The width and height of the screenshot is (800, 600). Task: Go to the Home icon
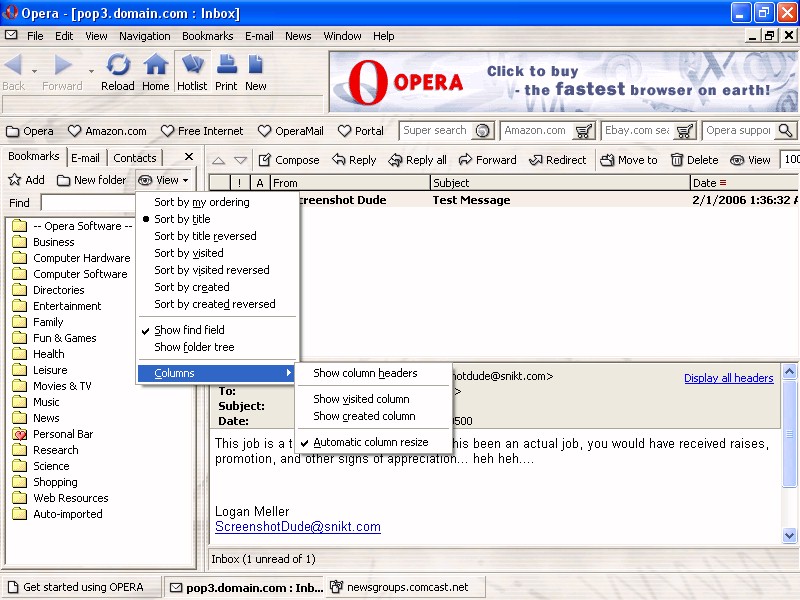156,65
